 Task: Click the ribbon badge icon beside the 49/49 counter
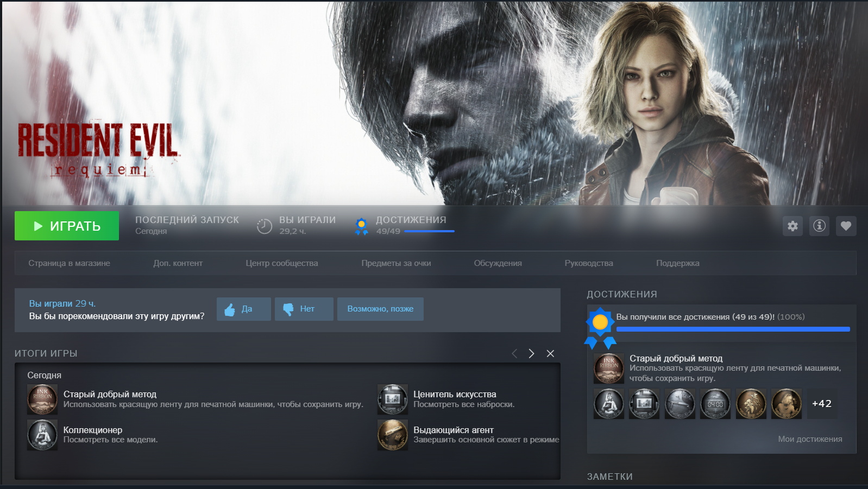(x=361, y=226)
